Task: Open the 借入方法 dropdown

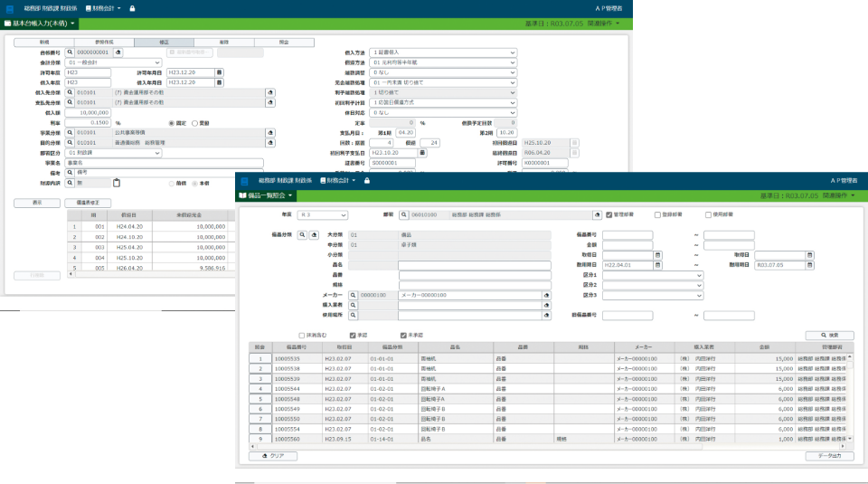Action: (x=443, y=52)
